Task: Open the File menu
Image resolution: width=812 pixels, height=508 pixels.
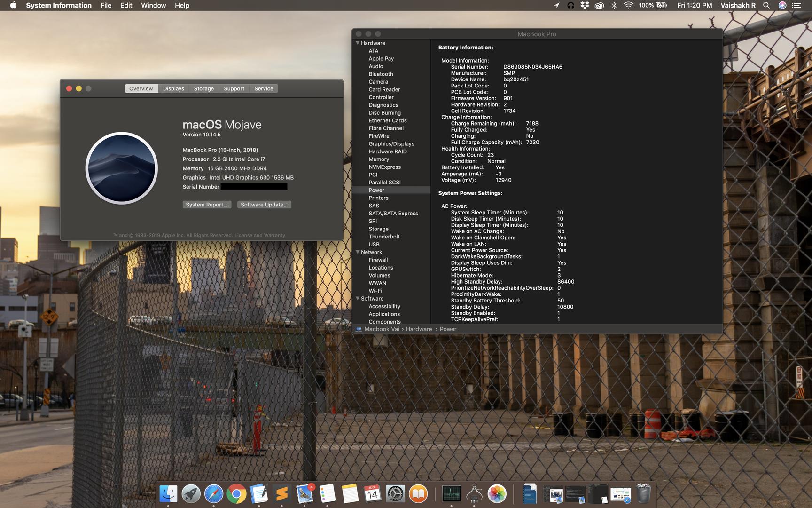Action: click(106, 5)
